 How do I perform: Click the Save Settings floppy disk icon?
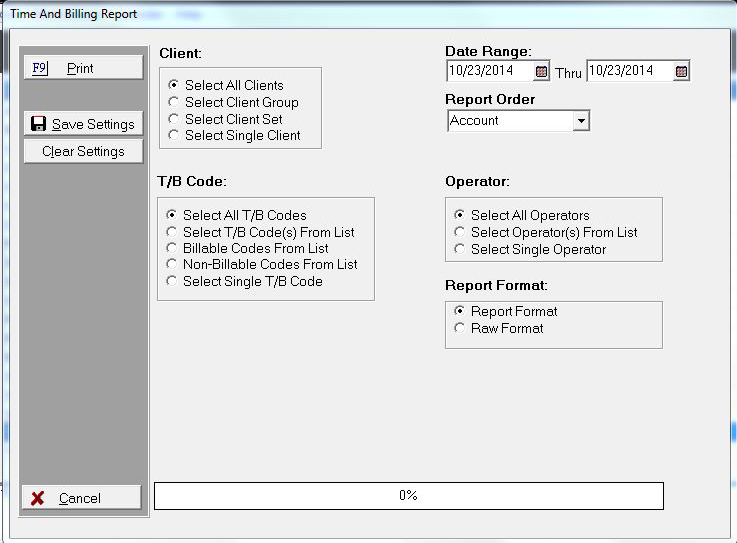[x=38, y=124]
